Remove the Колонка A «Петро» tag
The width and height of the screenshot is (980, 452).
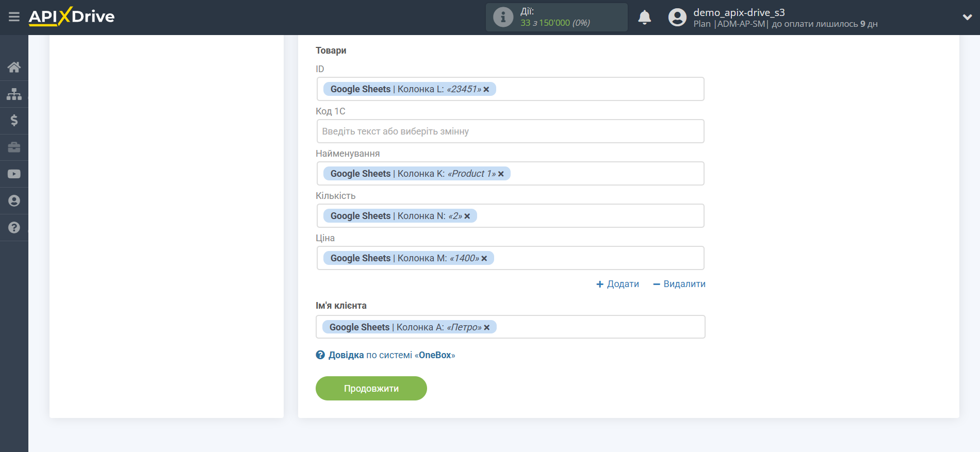pos(486,328)
